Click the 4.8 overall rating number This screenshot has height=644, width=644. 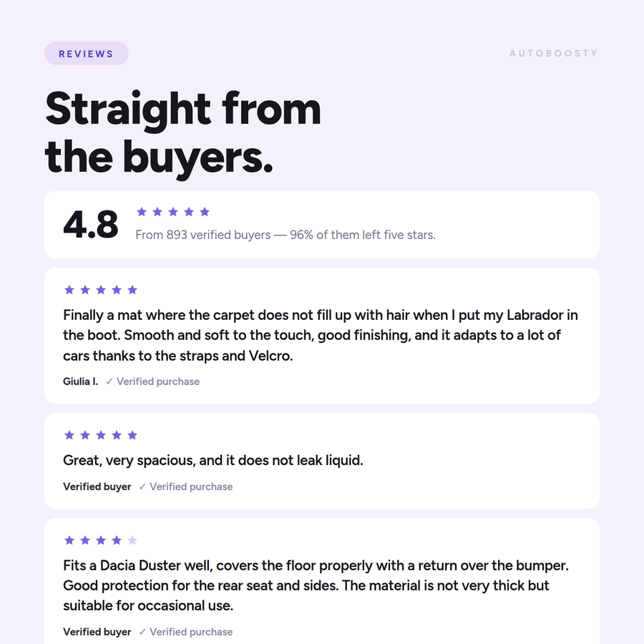pyautogui.click(x=91, y=225)
